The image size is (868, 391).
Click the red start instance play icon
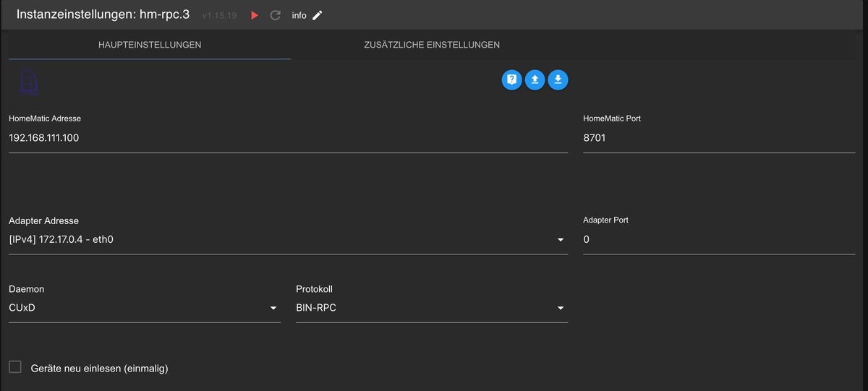click(254, 15)
